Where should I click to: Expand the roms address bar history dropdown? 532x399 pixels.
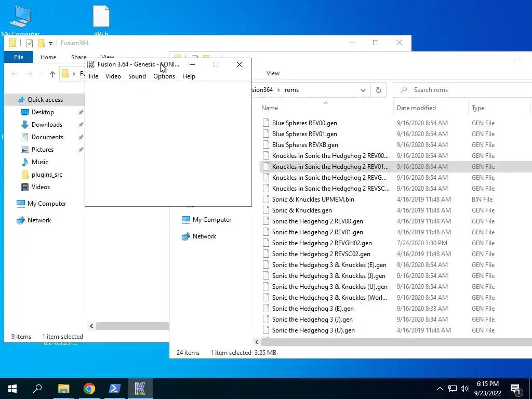[363, 90]
